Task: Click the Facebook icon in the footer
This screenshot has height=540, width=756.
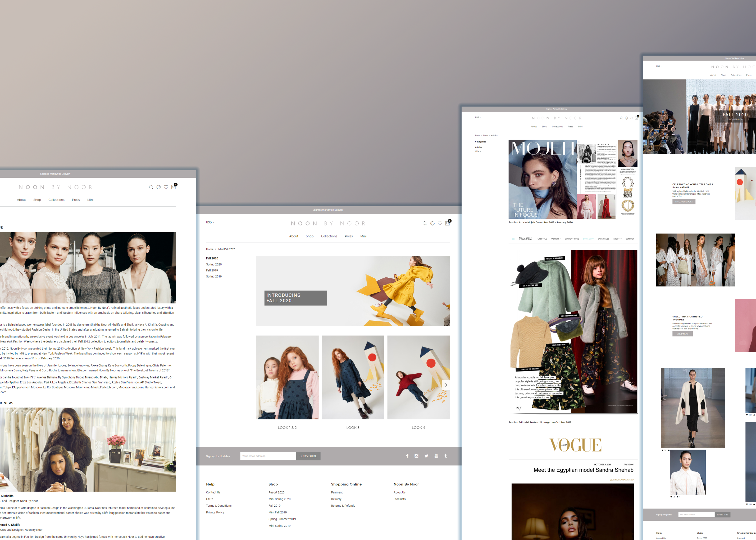Action: pyautogui.click(x=407, y=456)
